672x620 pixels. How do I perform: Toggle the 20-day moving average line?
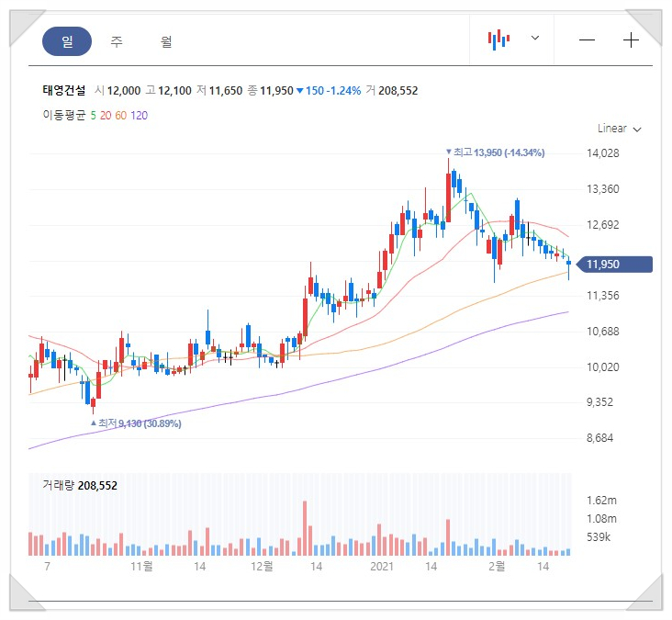tap(106, 115)
